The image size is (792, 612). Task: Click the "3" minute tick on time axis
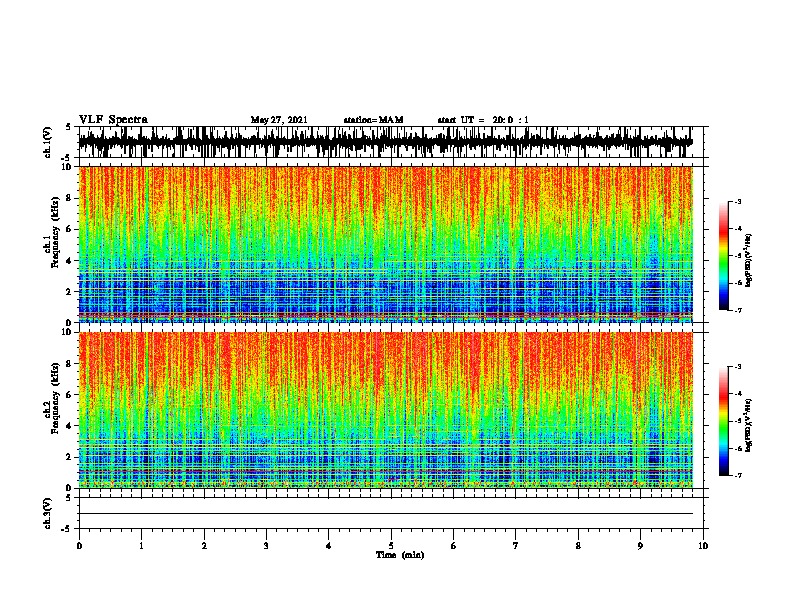click(266, 546)
